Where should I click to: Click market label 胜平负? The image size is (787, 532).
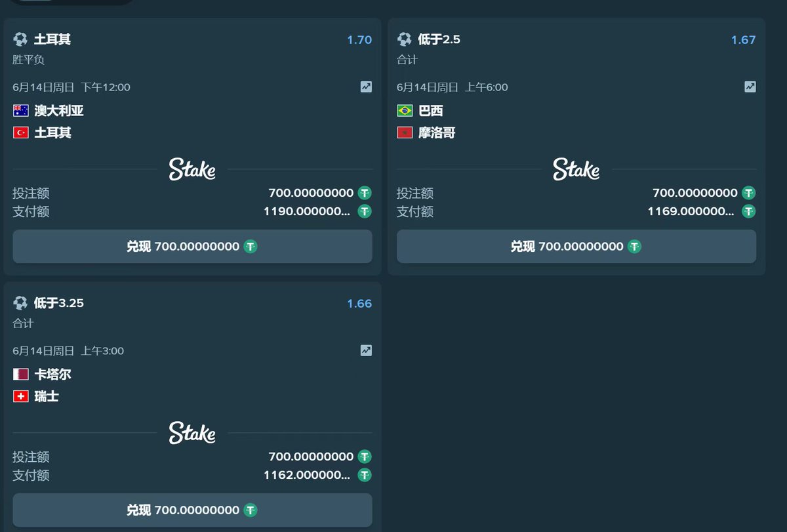click(x=28, y=60)
